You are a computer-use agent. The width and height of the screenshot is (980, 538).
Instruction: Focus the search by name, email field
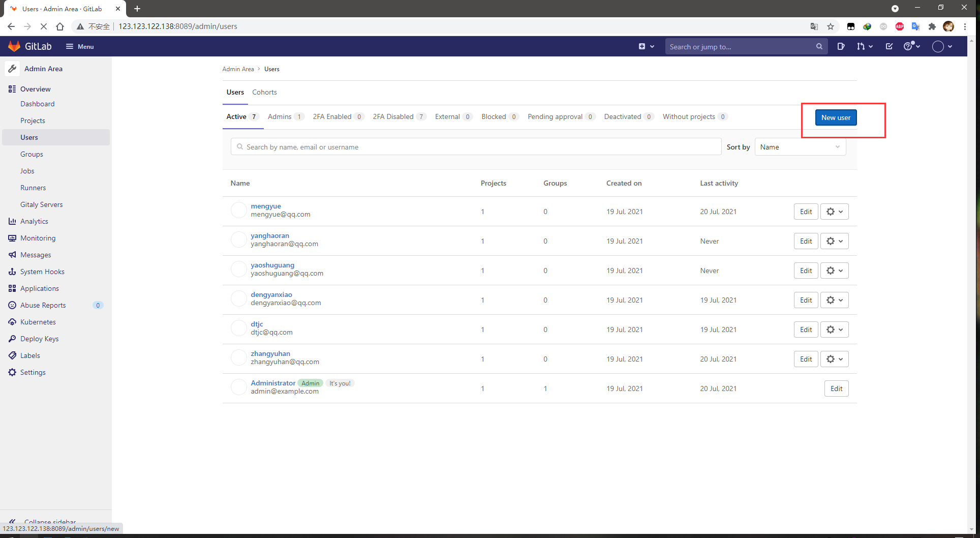[x=476, y=147]
